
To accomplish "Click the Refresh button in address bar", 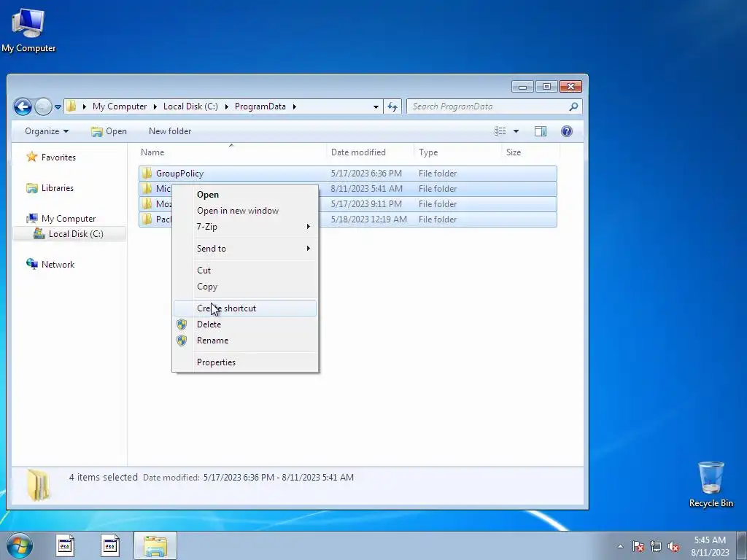I will coord(392,106).
